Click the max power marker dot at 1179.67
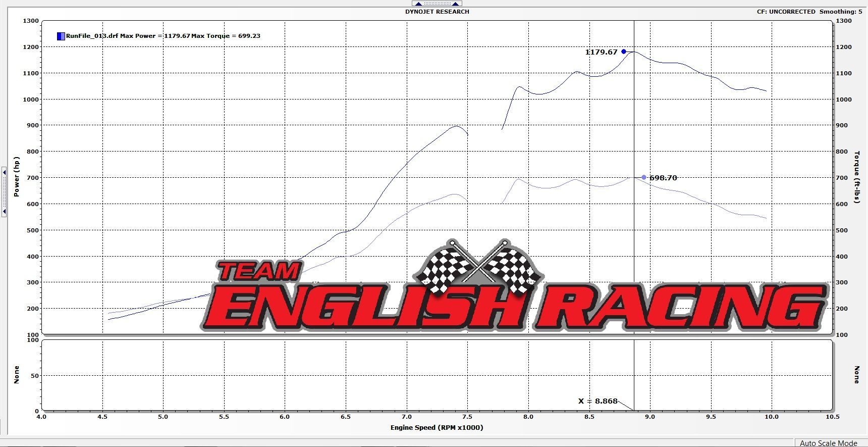This screenshot has height=447, width=868. 624,52
